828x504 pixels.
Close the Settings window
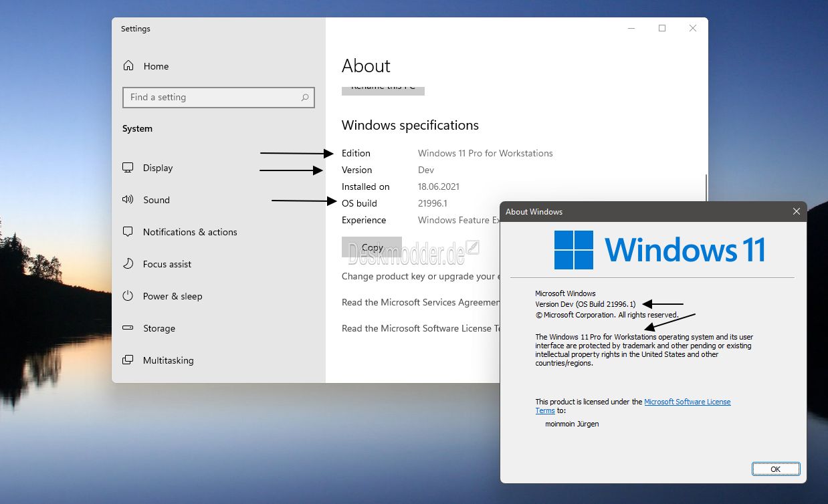693,28
